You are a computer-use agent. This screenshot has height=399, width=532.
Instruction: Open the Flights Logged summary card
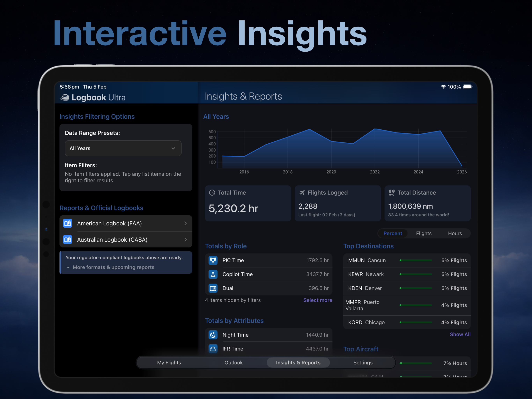338,203
